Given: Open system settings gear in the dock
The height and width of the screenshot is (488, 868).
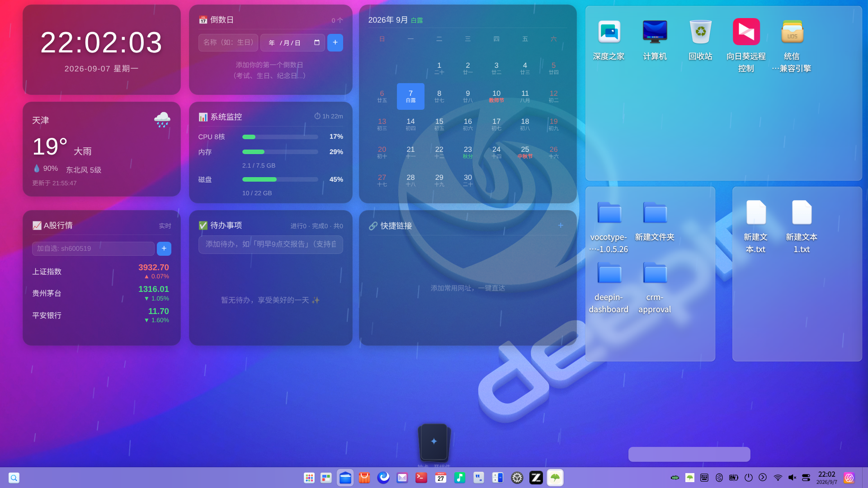Looking at the screenshot, I should click(x=517, y=478).
